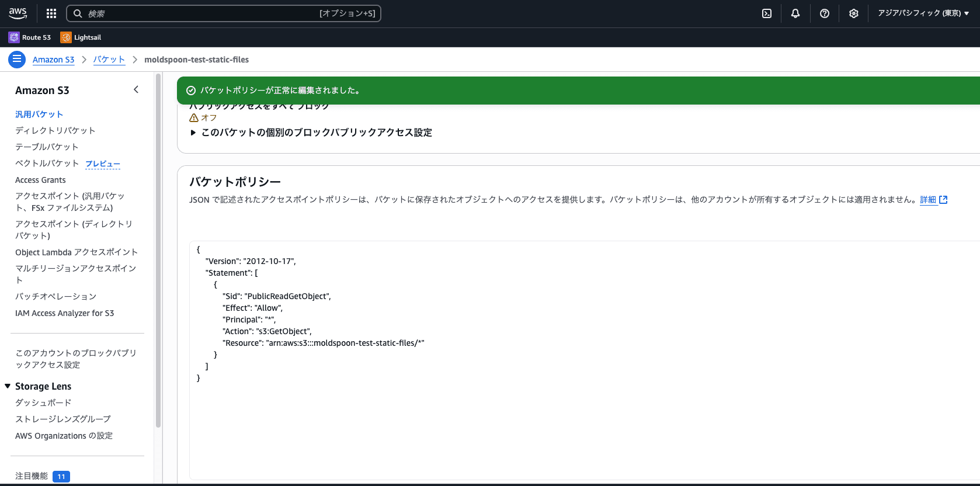Select ディレクトリバケット in sidebar
The width and height of the screenshot is (980, 486).
click(x=55, y=131)
